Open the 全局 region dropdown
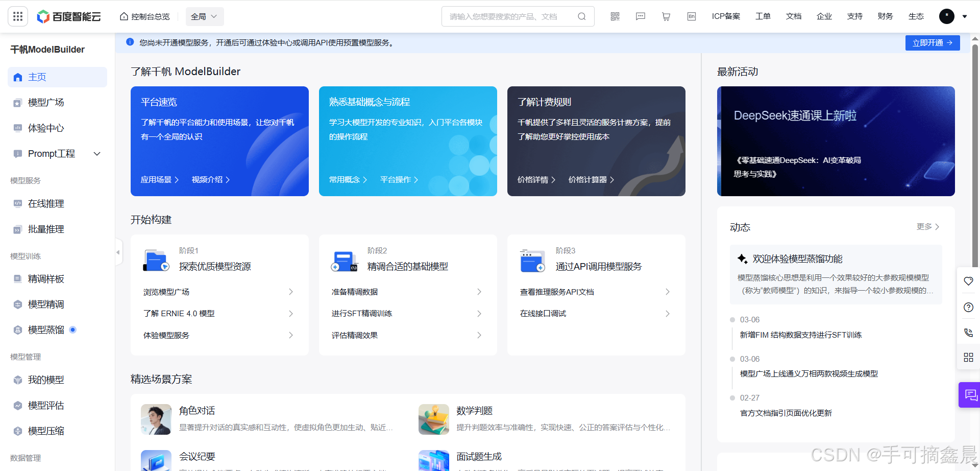The image size is (980, 471). point(205,16)
